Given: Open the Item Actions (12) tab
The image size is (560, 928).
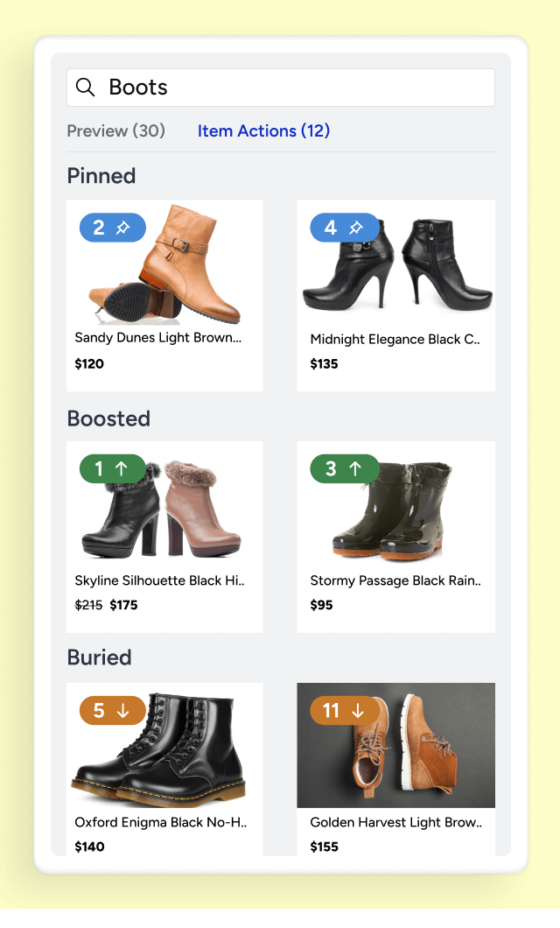Looking at the screenshot, I should pos(263,130).
